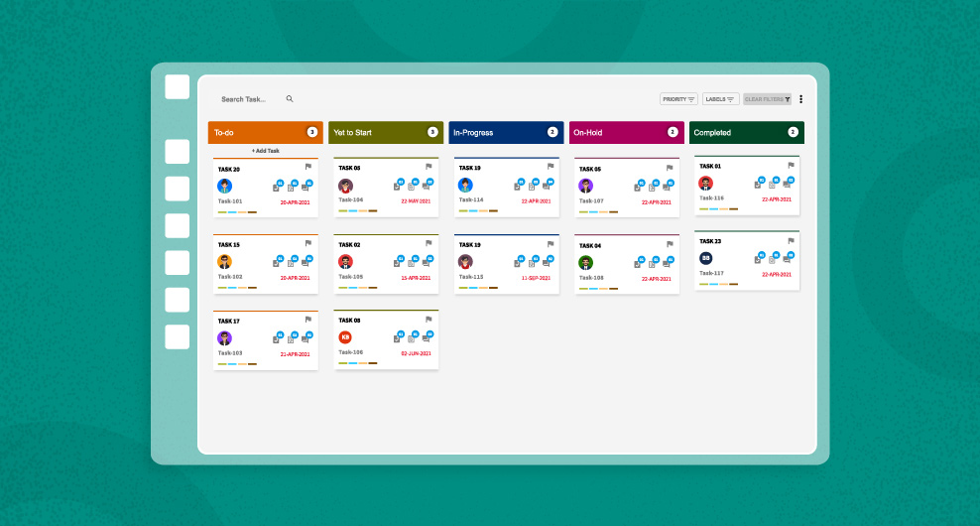Select the On-Hold column header
980x526 pixels.
point(627,133)
